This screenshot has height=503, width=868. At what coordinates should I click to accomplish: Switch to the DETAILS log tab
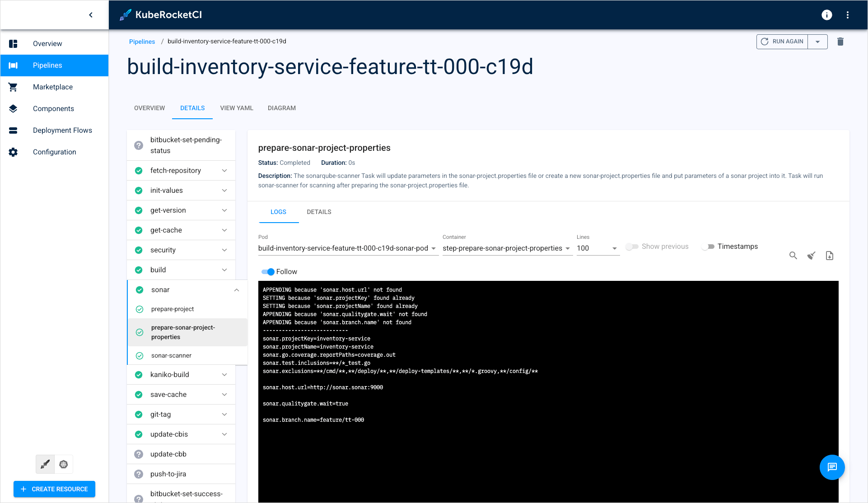pyautogui.click(x=319, y=212)
